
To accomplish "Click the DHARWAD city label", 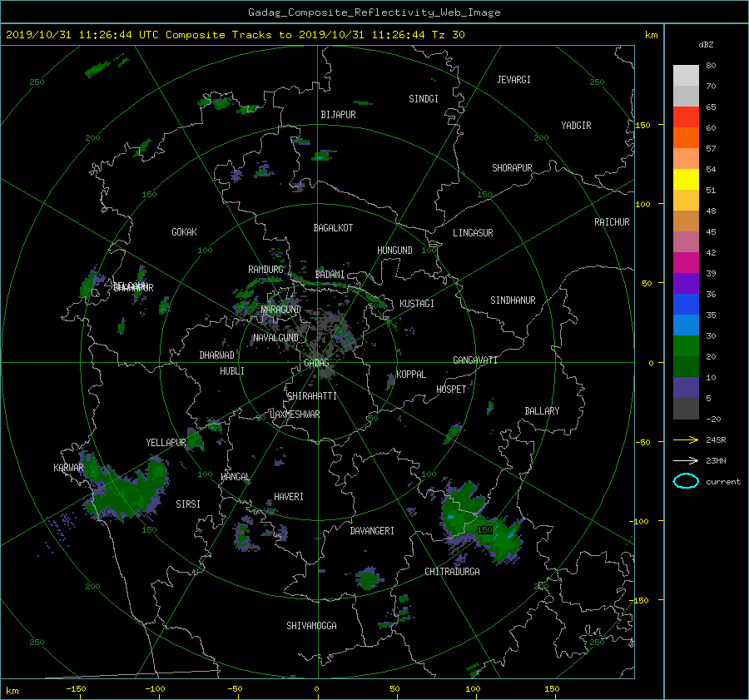I will coord(216,355).
